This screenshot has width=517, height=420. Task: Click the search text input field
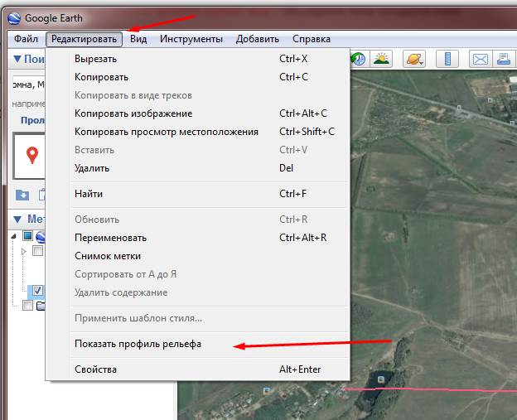[x=25, y=84]
